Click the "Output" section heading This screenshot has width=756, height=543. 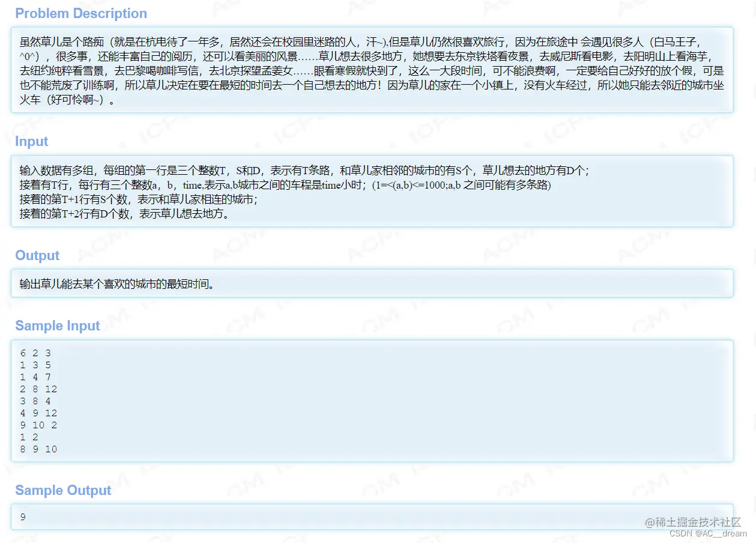point(37,256)
